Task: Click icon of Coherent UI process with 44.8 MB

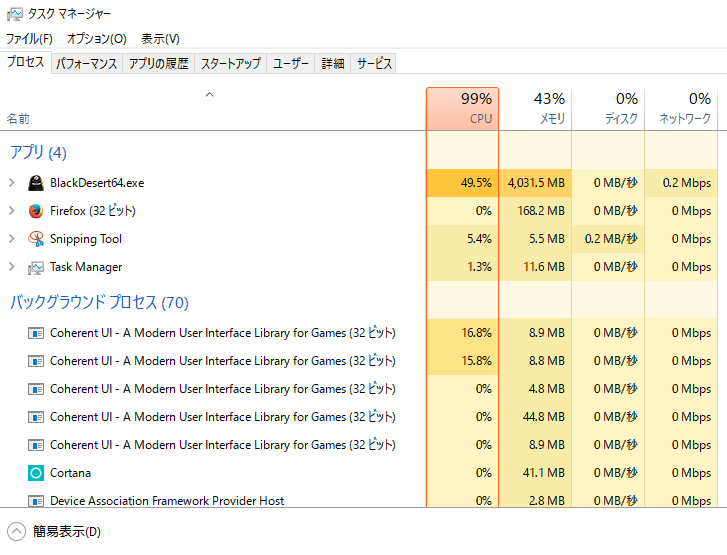Action: 36,417
